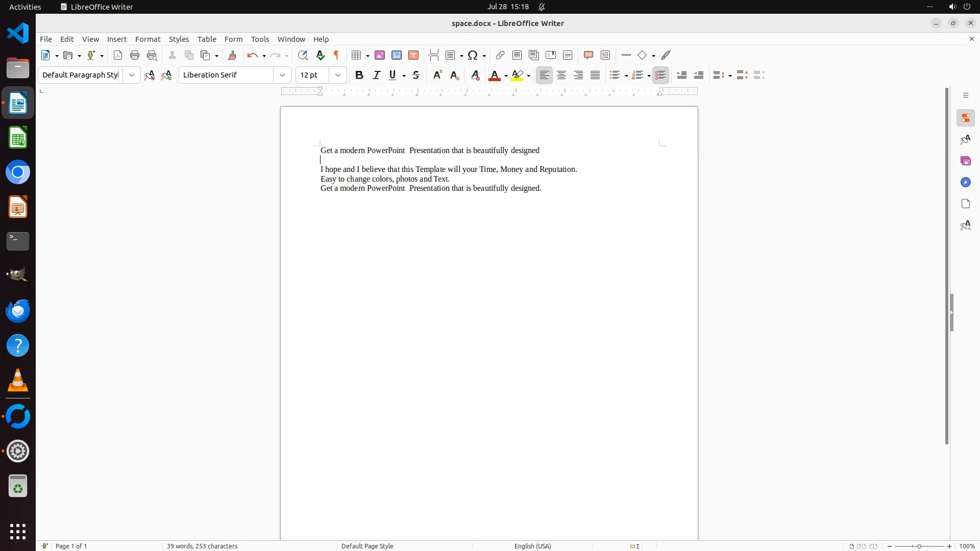Click the zoom slider in status bar

(x=919, y=546)
